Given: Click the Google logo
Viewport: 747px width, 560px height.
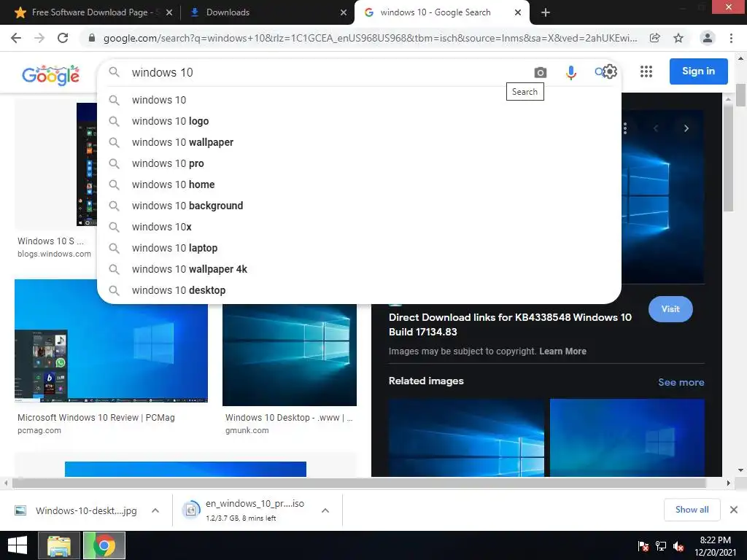Looking at the screenshot, I should click(50, 75).
